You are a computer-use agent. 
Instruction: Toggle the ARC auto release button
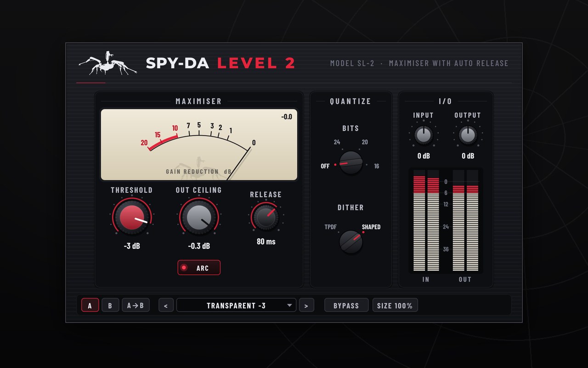click(199, 268)
